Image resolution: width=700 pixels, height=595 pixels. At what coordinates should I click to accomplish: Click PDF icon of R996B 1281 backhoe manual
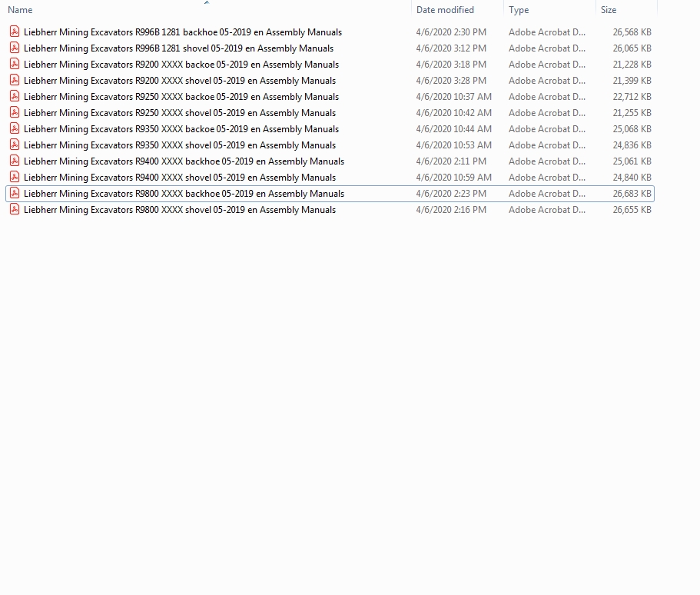coord(15,32)
